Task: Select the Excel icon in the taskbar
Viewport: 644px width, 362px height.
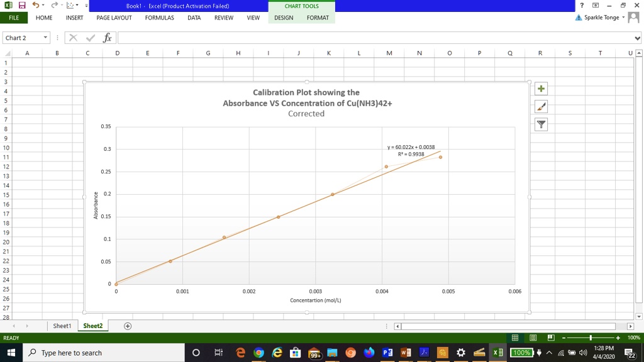Action: pos(497,353)
